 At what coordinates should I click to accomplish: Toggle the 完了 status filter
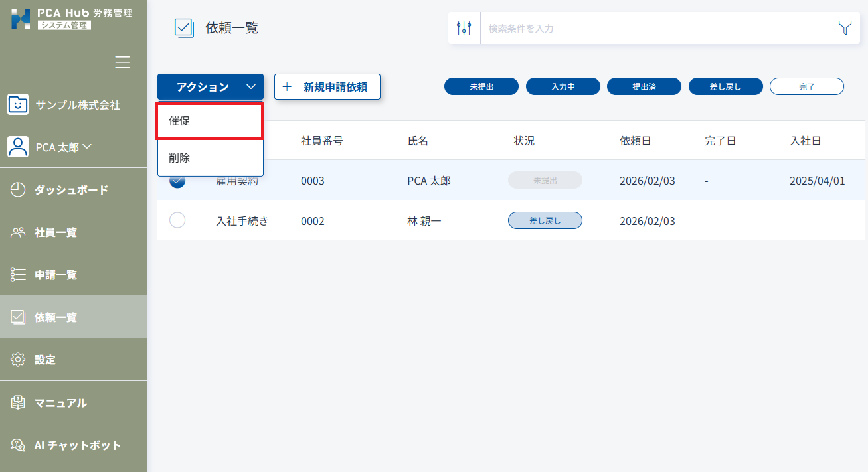(806, 86)
